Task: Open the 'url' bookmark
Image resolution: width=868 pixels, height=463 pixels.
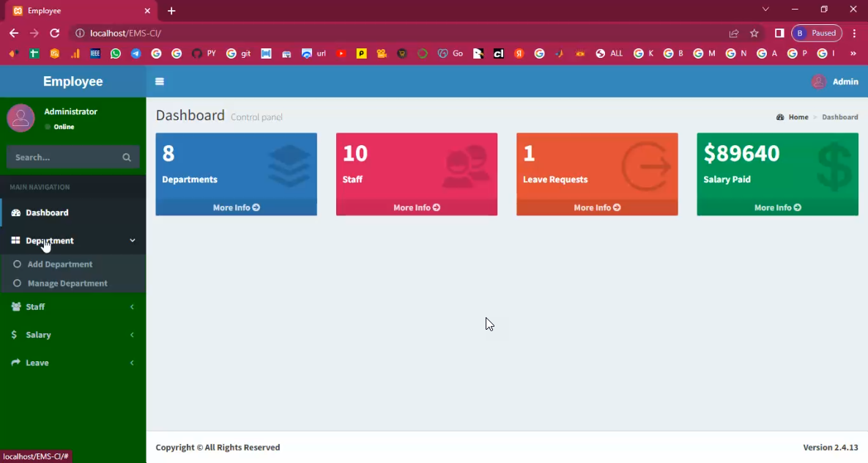Action: tap(314, 53)
